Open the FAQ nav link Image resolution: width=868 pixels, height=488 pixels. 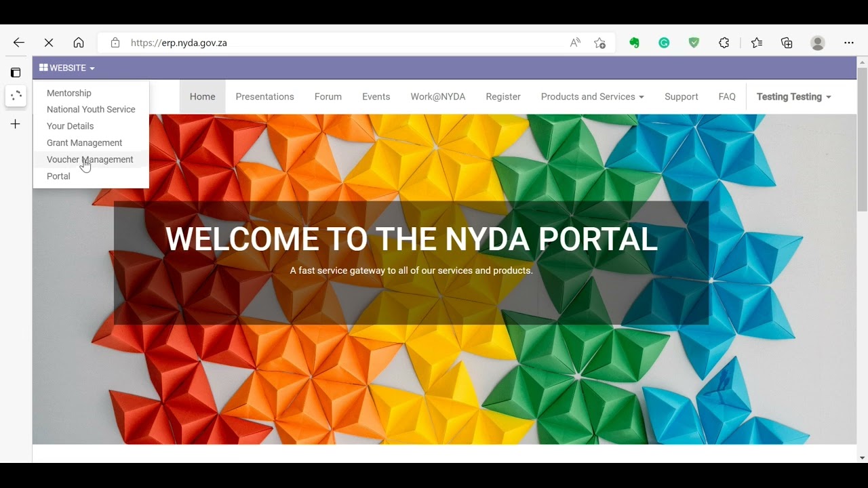[x=727, y=97]
